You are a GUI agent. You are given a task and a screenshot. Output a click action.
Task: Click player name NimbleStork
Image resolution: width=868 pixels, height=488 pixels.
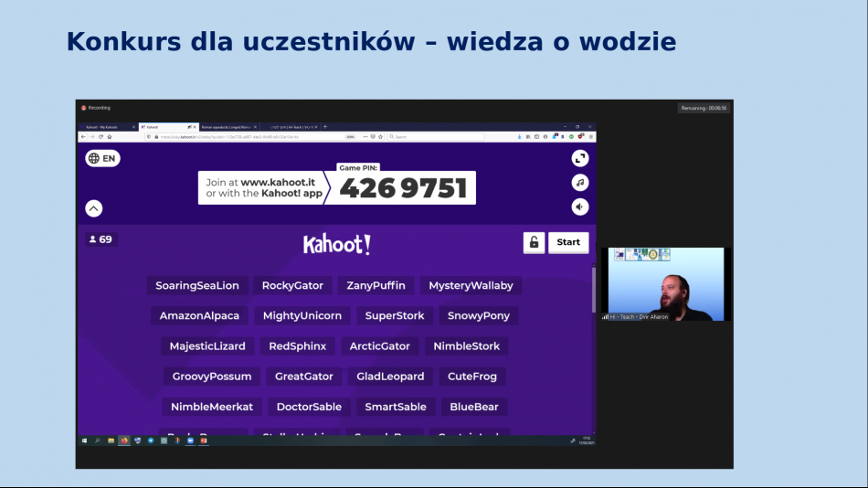point(467,346)
